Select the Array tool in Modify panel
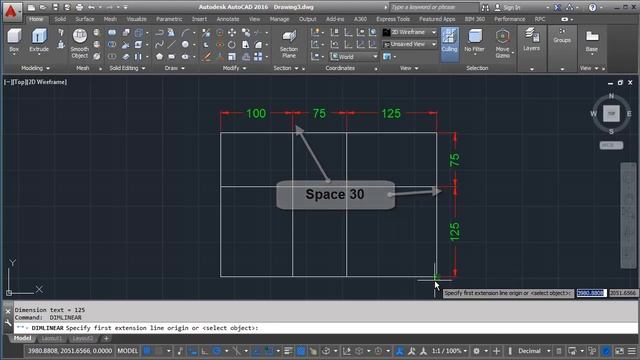Viewport: 640px width, 360px height. (258, 56)
